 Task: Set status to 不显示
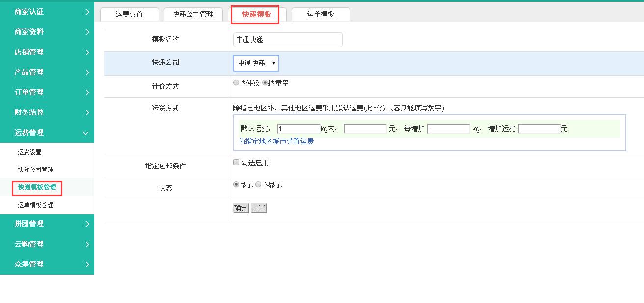point(258,185)
